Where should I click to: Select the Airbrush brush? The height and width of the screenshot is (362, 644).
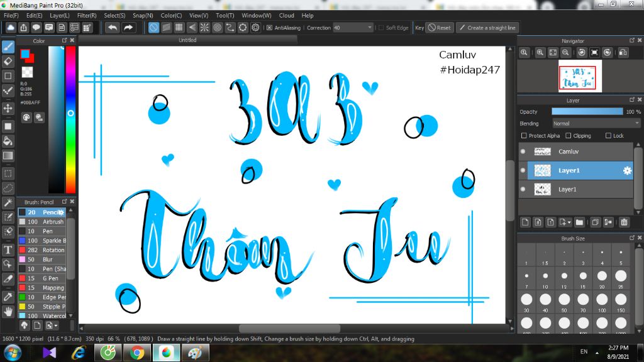42,222
